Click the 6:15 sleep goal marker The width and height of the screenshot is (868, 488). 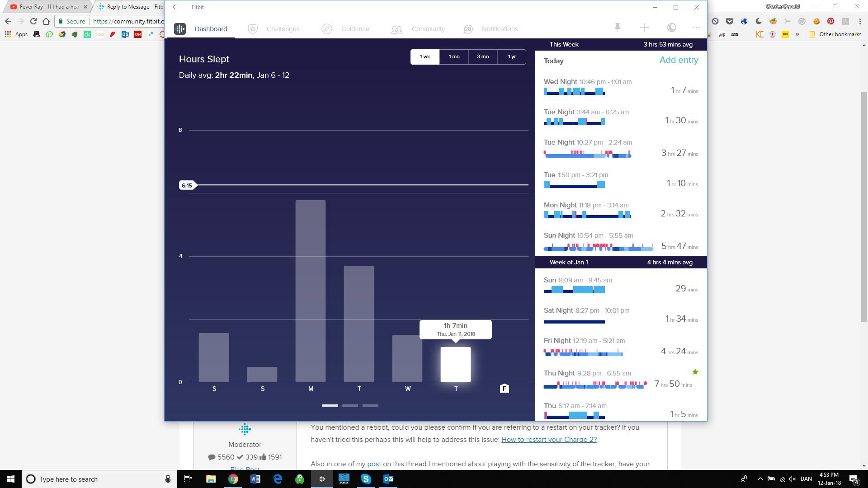tap(187, 185)
